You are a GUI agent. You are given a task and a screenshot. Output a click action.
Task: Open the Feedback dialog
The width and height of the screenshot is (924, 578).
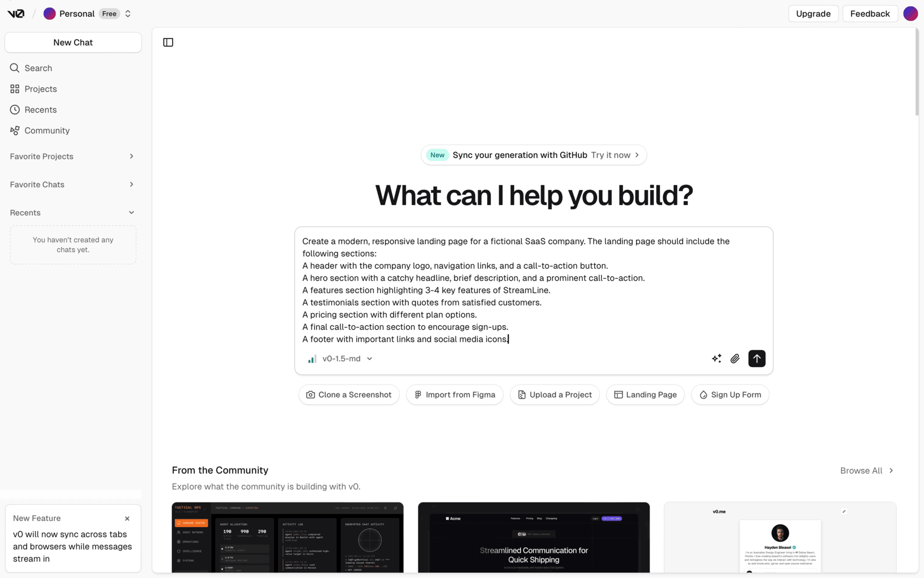coord(870,13)
